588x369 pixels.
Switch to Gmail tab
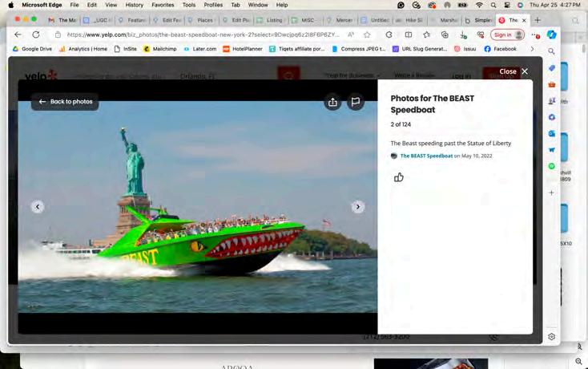pos(62,20)
